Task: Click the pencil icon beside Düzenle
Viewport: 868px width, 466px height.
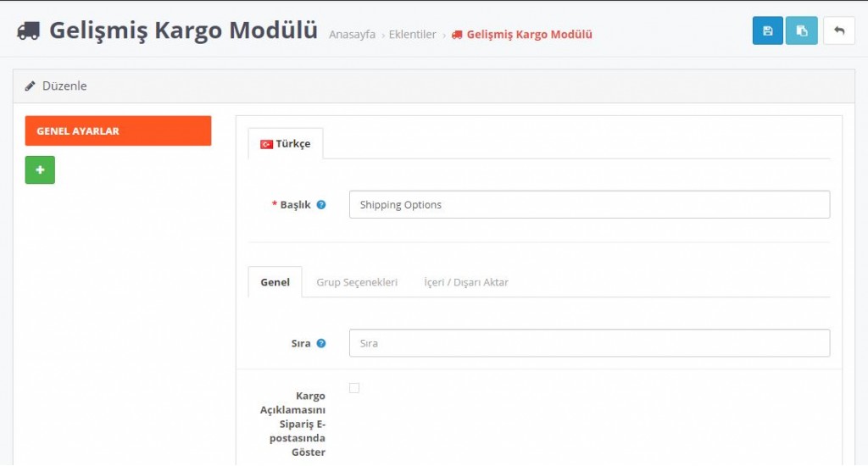Action: pyautogui.click(x=31, y=86)
